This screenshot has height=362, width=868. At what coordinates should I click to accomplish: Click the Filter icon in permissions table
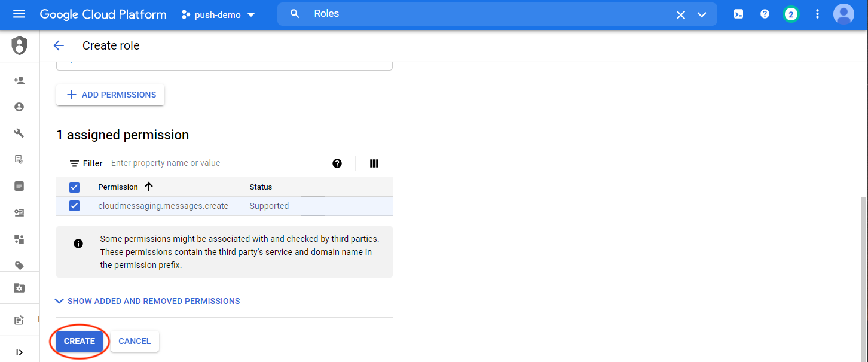[x=75, y=163]
